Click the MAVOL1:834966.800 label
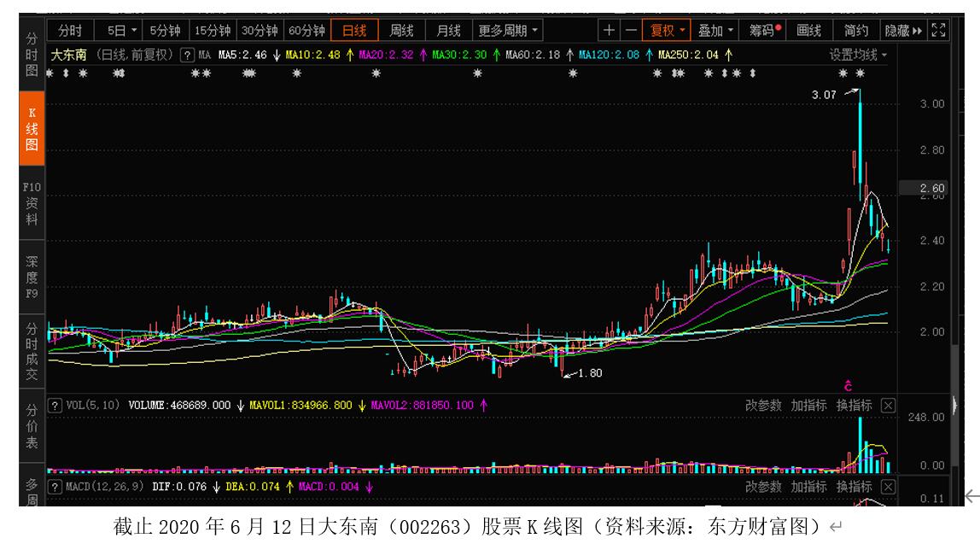Viewport: 980px width, 544px height. tap(300, 406)
